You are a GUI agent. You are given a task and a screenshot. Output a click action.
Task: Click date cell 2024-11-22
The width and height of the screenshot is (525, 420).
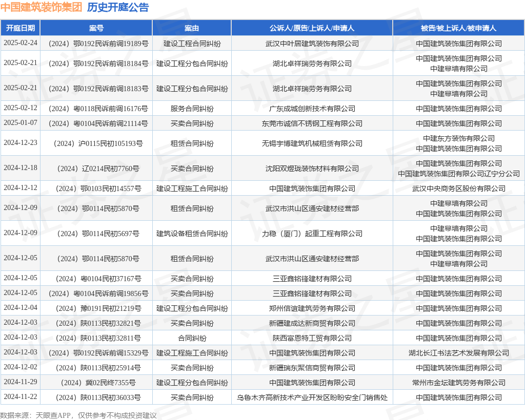point(21,396)
